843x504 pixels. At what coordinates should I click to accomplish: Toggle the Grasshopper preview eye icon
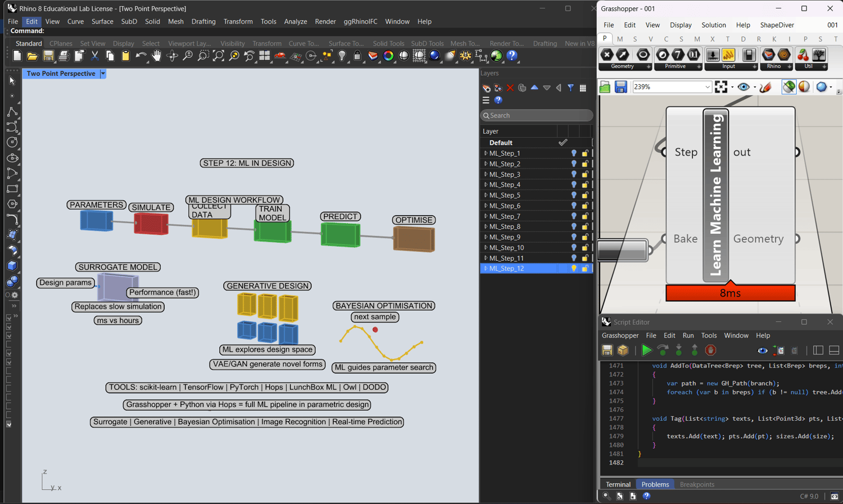[x=744, y=87]
